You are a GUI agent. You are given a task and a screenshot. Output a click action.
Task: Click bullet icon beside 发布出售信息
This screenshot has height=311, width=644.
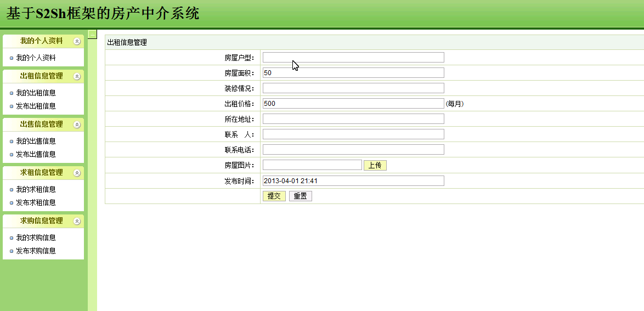point(12,155)
